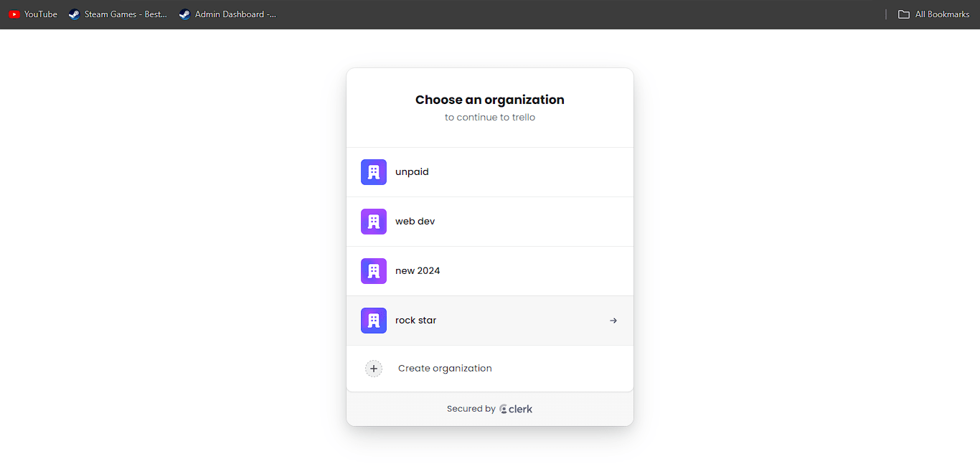980x464 pixels.
Task: Click the Create organization label
Action: (x=445, y=369)
